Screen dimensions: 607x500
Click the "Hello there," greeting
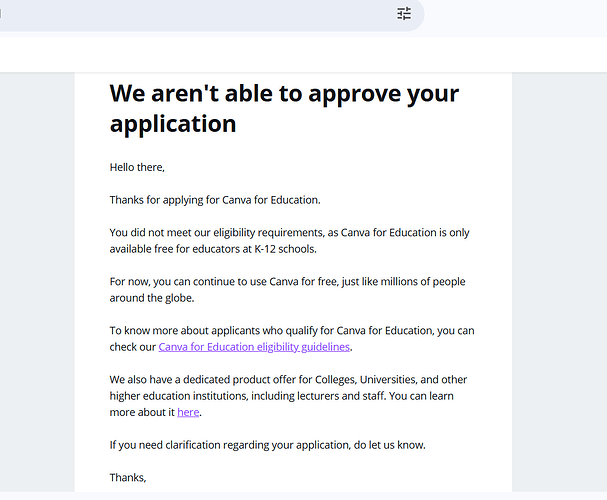pyautogui.click(x=137, y=167)
